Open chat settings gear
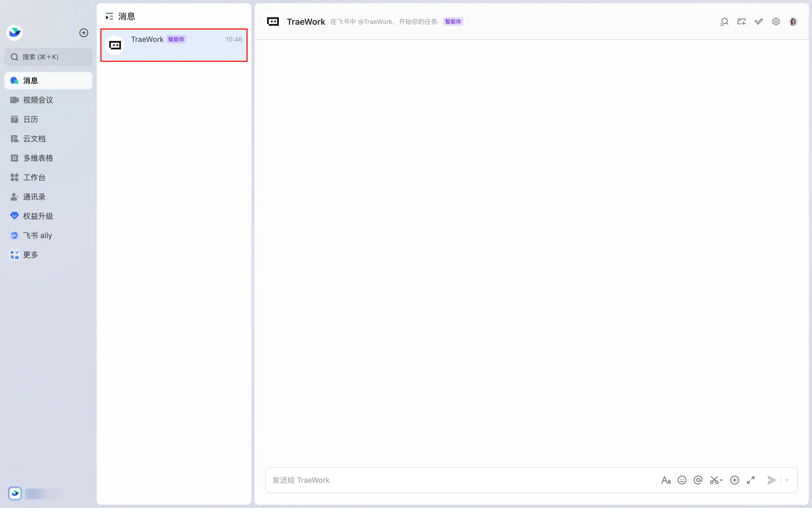Image resolution: width=812 pixels, height=508 pixels. [776, 22]
